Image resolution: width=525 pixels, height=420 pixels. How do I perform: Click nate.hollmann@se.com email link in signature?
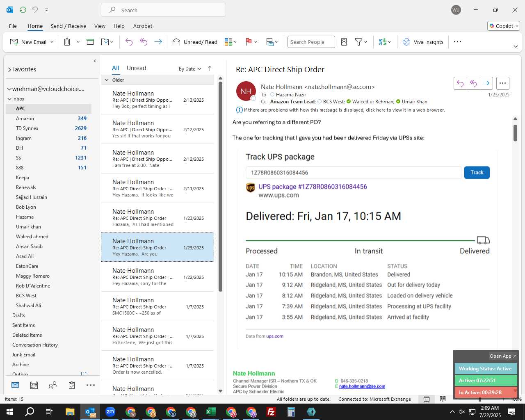pos(362,386)
